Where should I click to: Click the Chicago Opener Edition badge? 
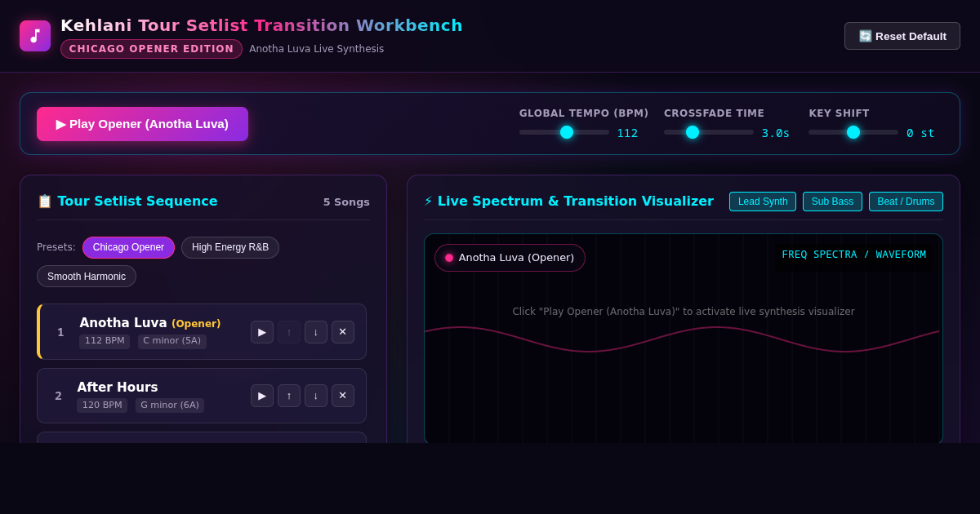(151, 49)
